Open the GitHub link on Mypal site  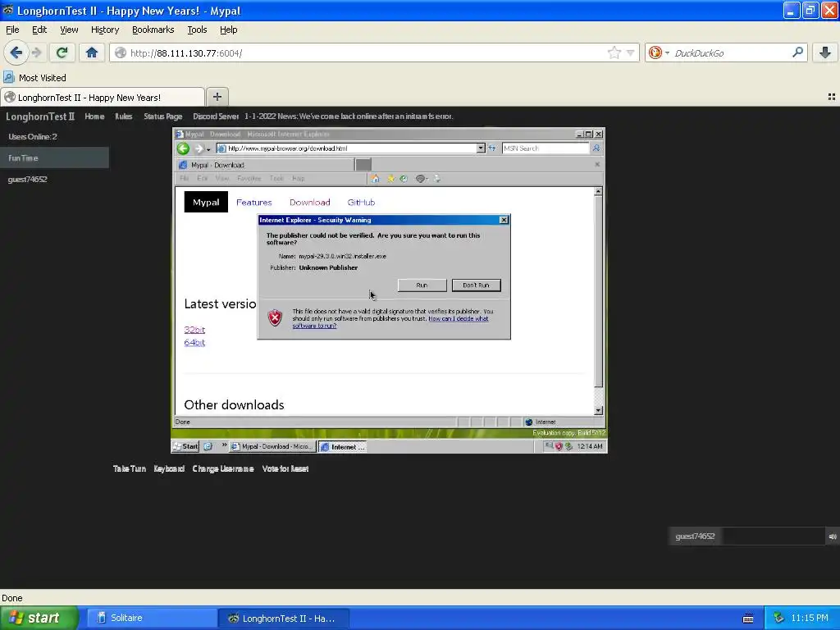point(361,203)
